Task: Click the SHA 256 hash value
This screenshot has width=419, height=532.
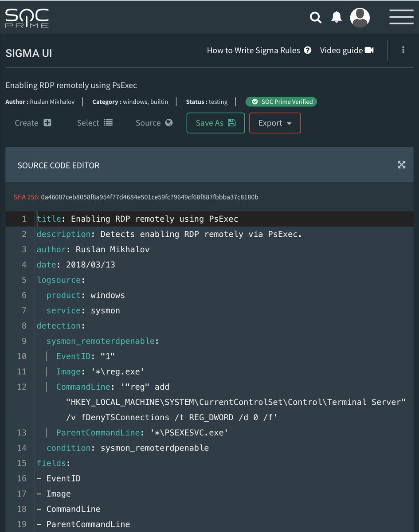Action: tap(149, 197)
